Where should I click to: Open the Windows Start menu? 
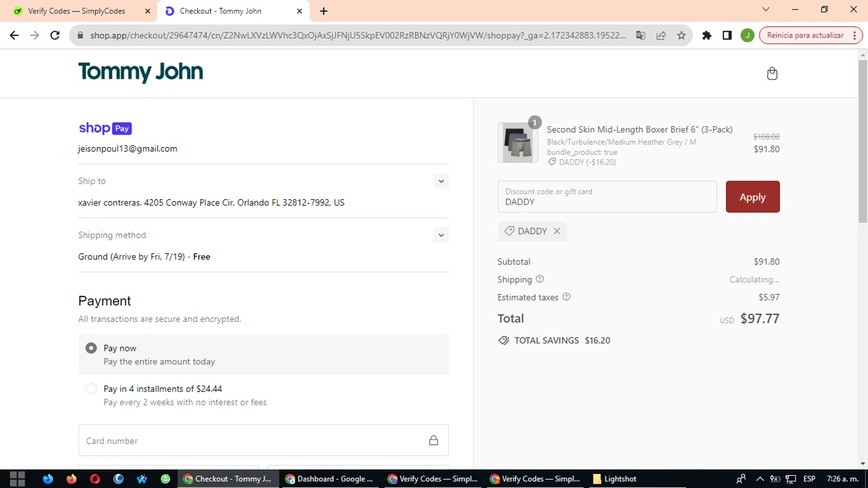(x=17, y=479)
